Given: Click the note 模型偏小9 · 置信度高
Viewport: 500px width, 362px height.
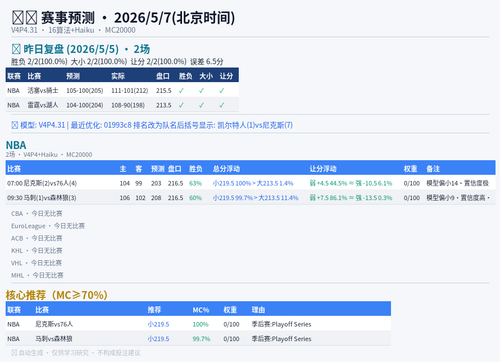Looking at the screenshot, I should click(458, 198).
